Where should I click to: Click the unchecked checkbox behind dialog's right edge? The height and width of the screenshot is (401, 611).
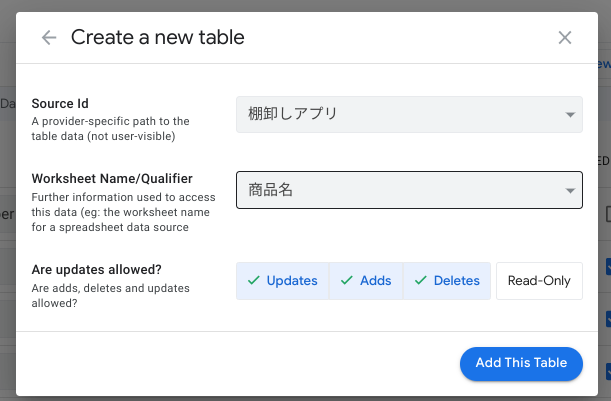click(x=607, y=214)
